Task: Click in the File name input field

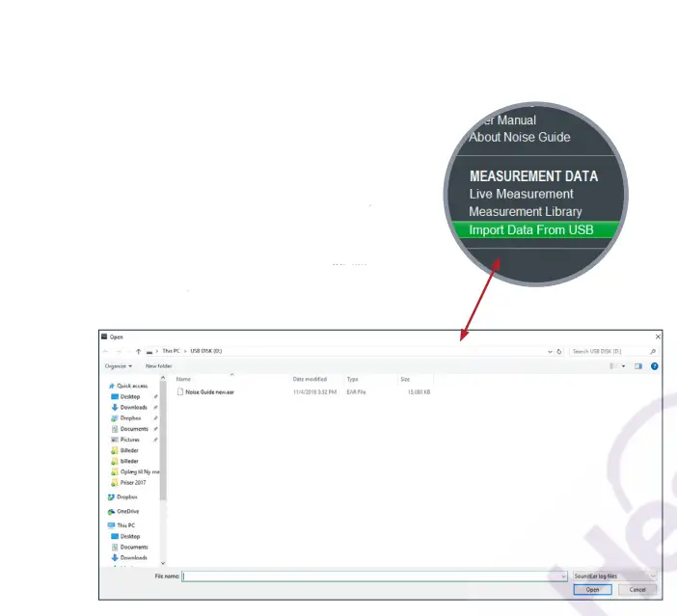Action: (374, 576)
